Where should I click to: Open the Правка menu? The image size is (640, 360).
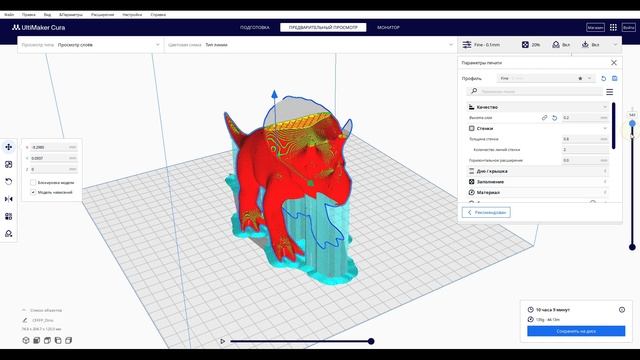(29, 14)
